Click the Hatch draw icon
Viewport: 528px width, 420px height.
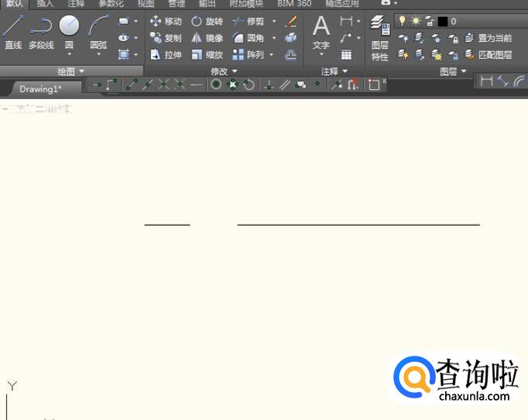(124, 54)
